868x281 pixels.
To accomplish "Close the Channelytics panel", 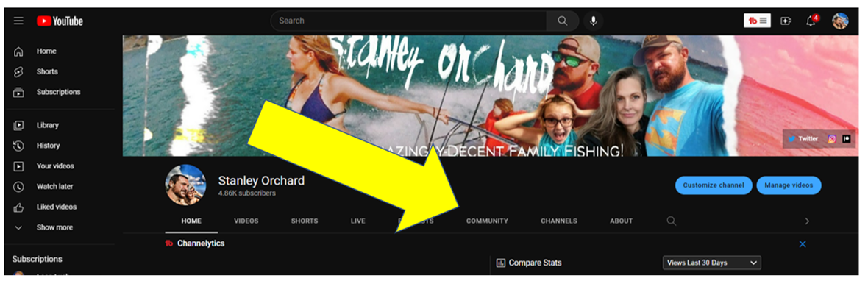I will 803,244.
